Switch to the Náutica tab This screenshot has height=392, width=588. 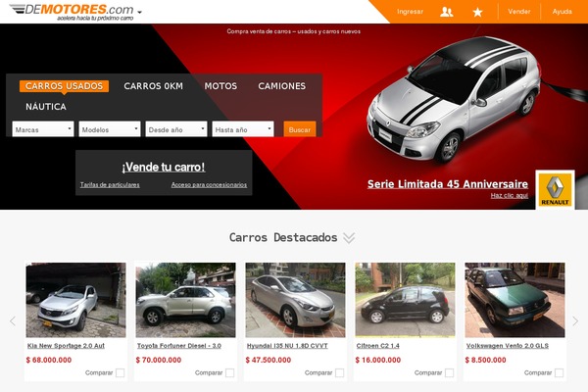click(46, 107)
